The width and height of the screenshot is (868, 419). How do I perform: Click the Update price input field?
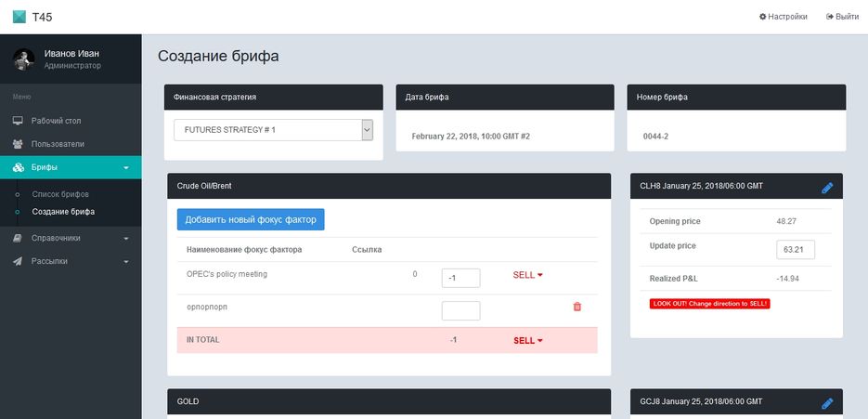(x=796, y=249)
